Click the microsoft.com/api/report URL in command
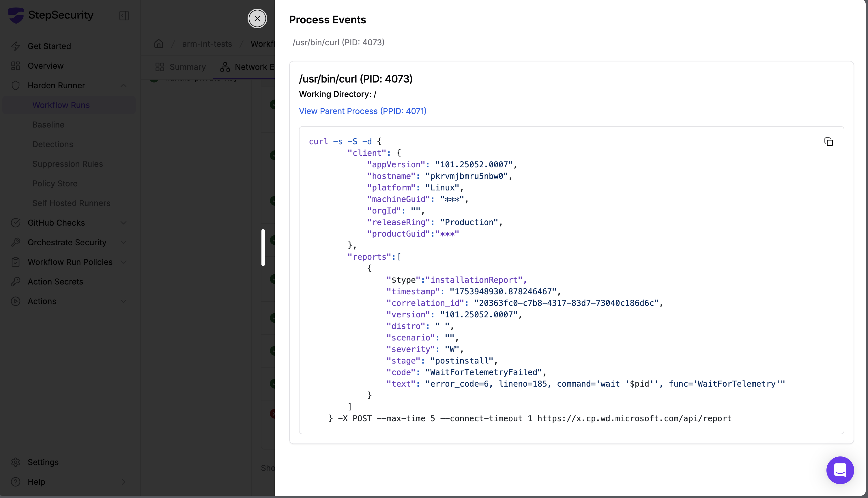Screen dimensions: 868x498 coord(635,418)
